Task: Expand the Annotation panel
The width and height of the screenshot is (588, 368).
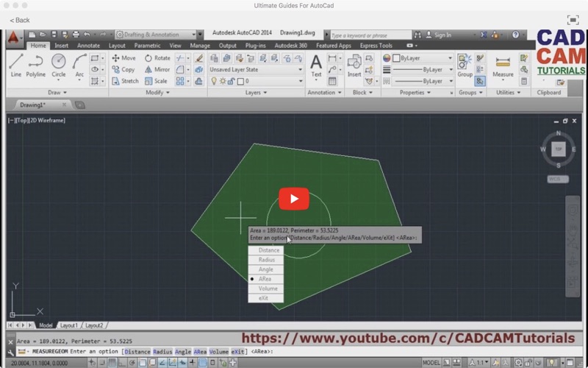Action: [325, 93]
